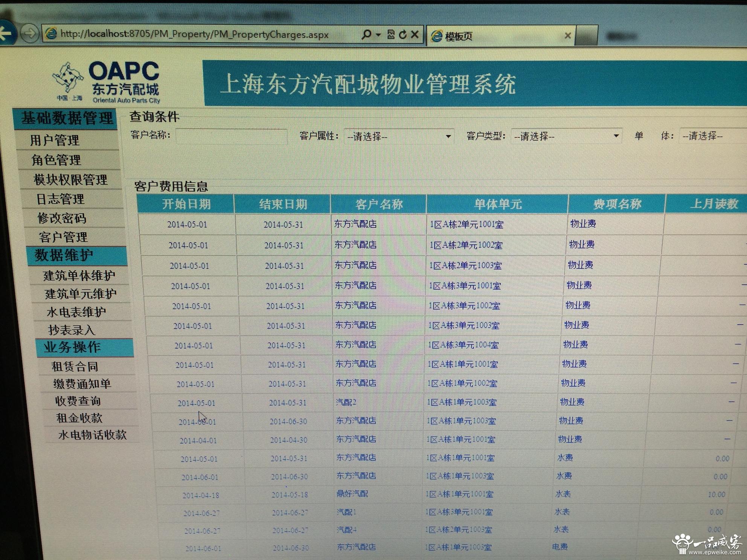Switch to the 模板页 tab
Screen dimensions: 747x560
501,36
